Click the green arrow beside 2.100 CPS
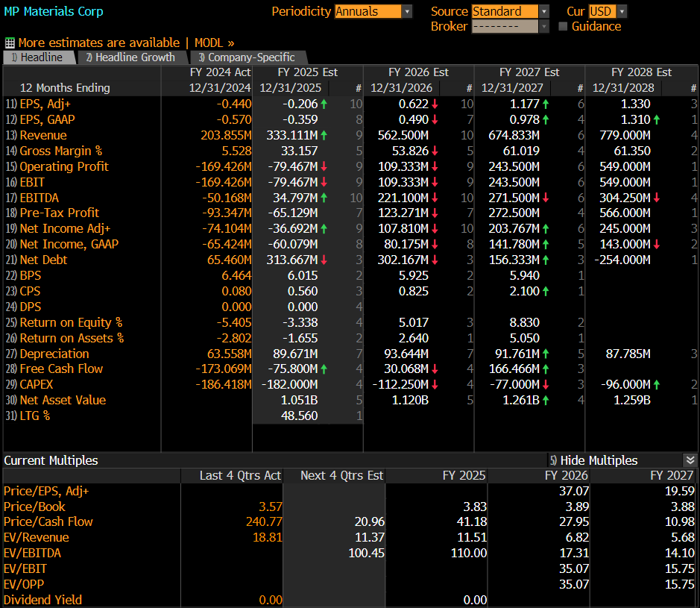700x608 pixels. coord(546,291)
